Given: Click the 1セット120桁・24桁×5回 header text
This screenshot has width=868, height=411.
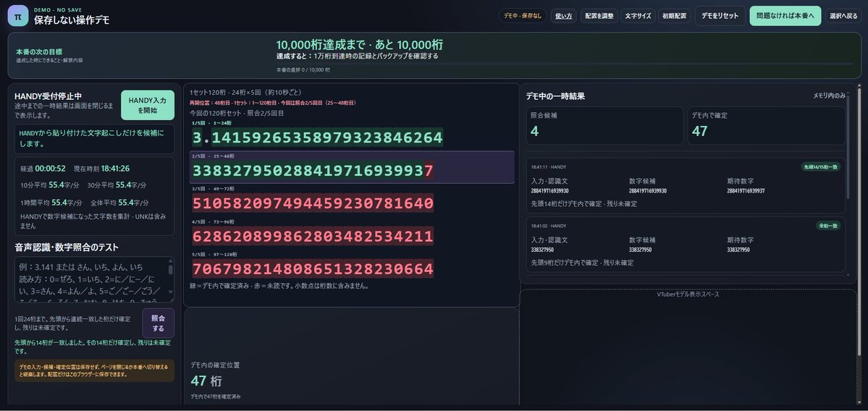Looking at the screenshot, I should (x=245, y=93).
